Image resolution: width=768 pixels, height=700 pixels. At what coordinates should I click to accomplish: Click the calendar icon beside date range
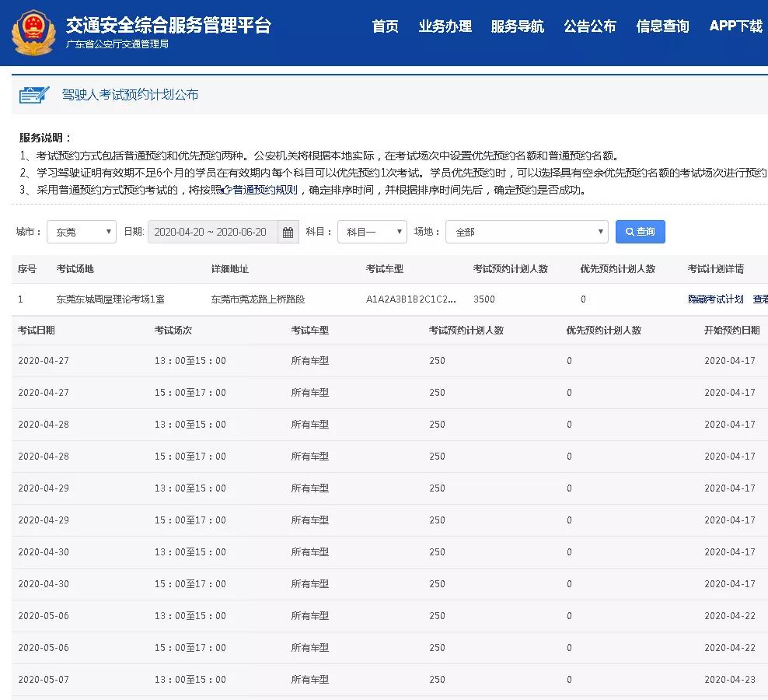(x=288, y=232)
